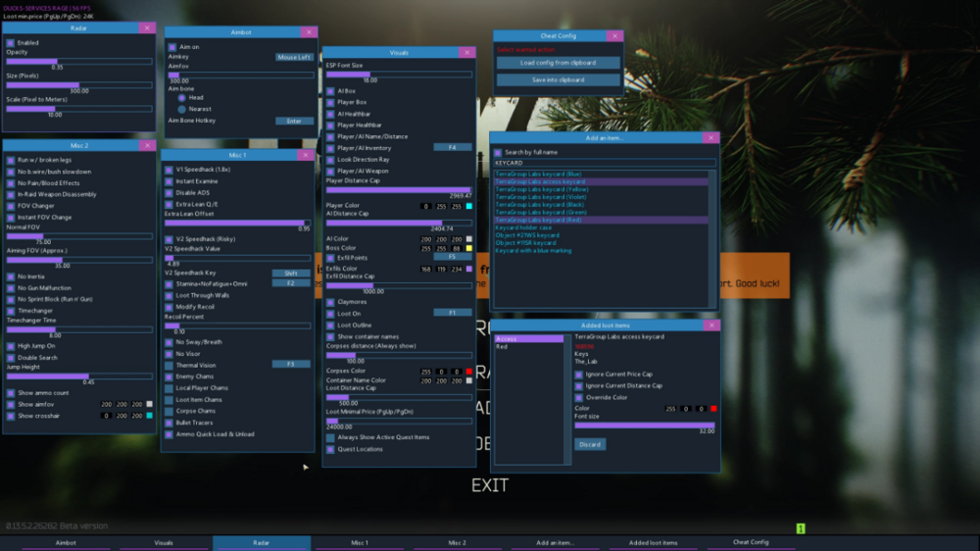Click the Mouse Left aimkey binding
Viewport: 980px width, 551px height.
(x=293, y=58)
